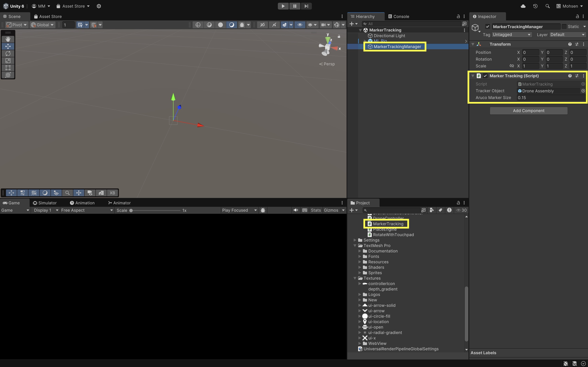Switch to the Animator tab
Viewport: 588px width, 367px height.
(120, 203)
